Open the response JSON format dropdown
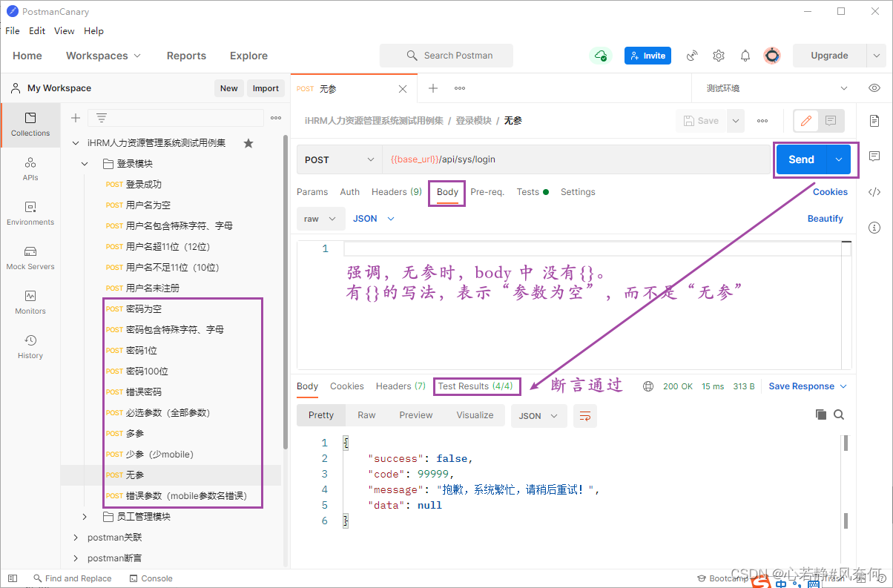 [x=539, y=416]
